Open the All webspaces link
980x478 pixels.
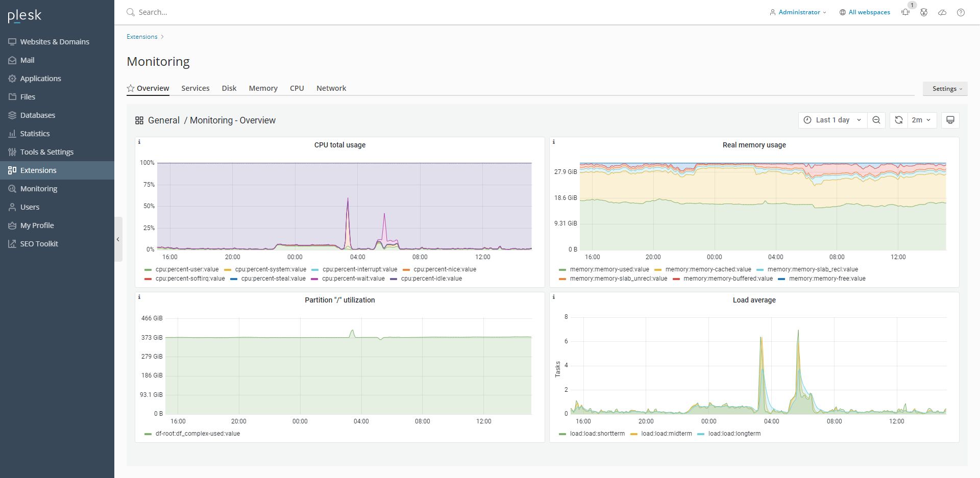869,12
